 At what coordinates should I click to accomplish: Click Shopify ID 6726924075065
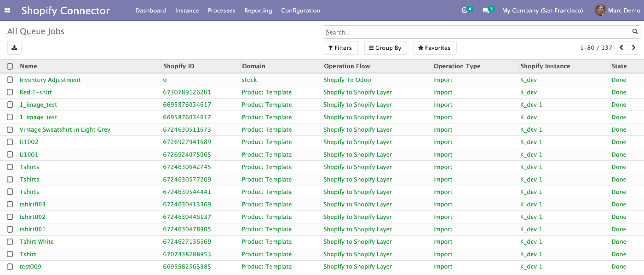tap(187, 154)
